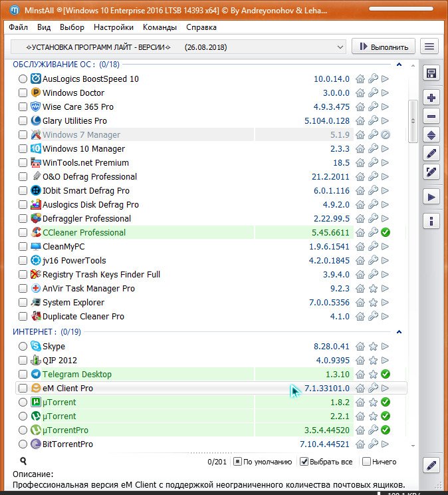The width and height of the screenshot is (448, 495).
Task: Click the Выполнить button
Action: (x=384, y=47)
